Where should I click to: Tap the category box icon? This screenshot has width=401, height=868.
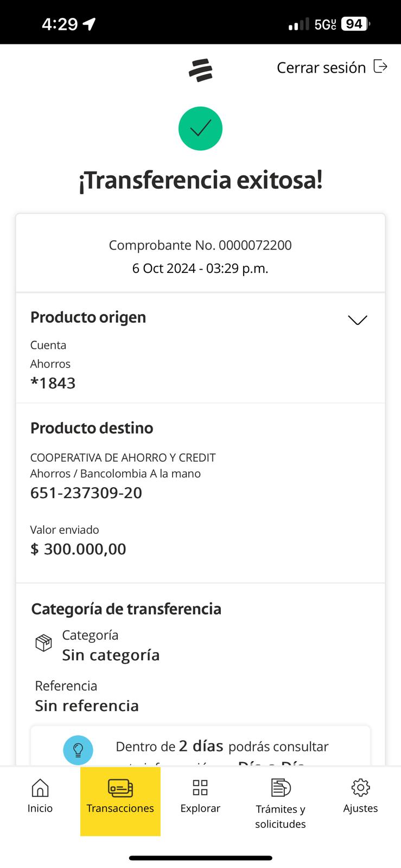[43, 643]
